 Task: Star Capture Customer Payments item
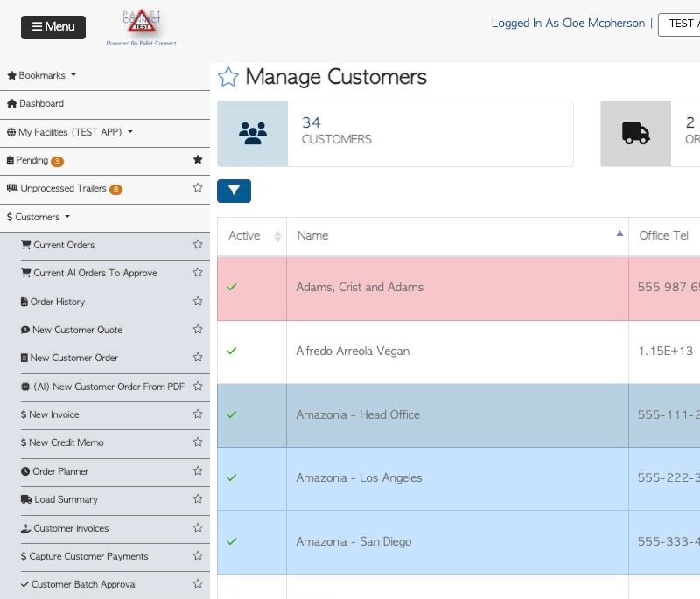point(198,556)
